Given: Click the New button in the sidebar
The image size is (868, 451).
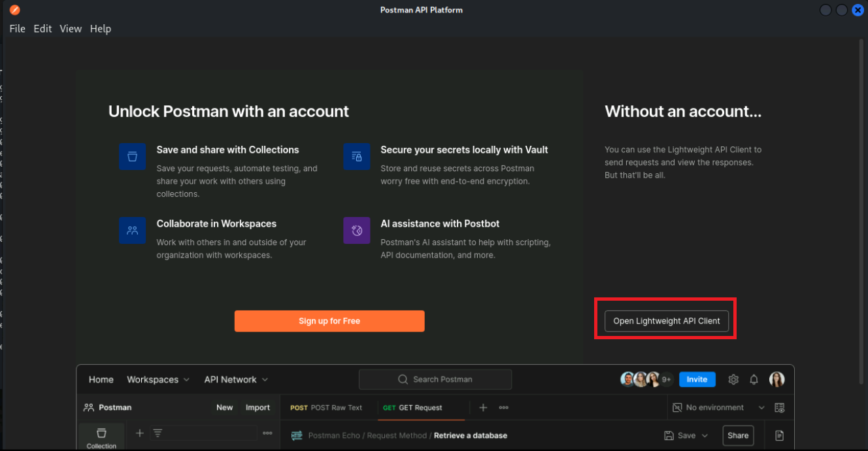Looking at the screenshot, I should pyautogui.click(x=225, y=407).
